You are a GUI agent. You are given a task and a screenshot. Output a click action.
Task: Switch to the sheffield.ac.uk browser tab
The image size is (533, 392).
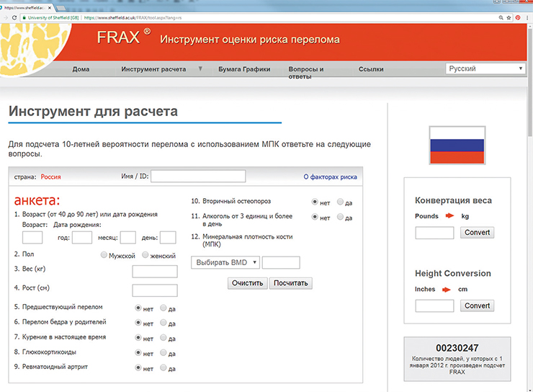26,7
